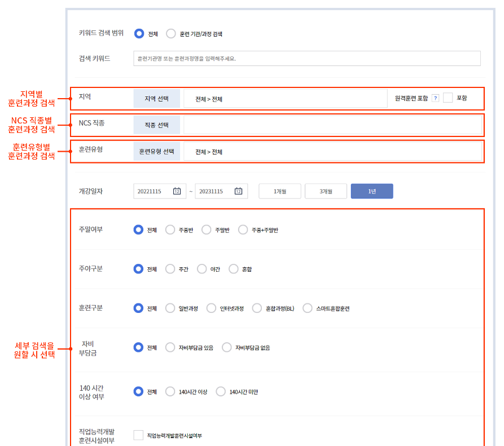Open the 직종 선택 button
Image resolution: width=504 pixels, height=446 pixels.
click(156, 125)
